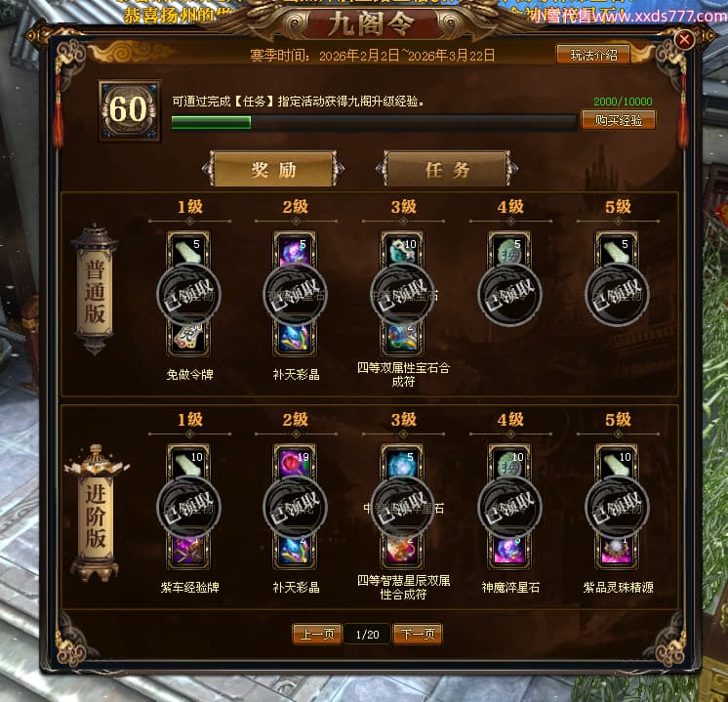728x702 pixels.
Task: Click top item icon of normal level 4
Action: [509, 251]
